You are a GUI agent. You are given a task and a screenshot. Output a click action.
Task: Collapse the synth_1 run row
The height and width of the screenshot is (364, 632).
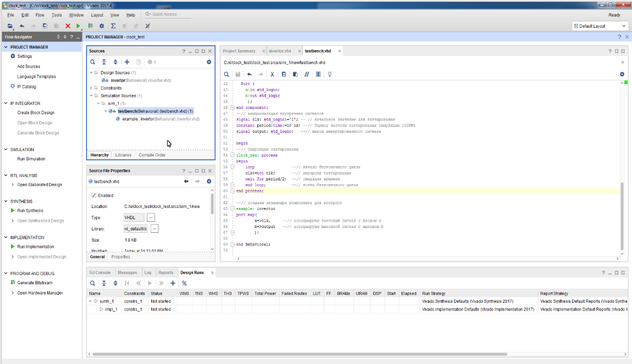pos(90,301)
